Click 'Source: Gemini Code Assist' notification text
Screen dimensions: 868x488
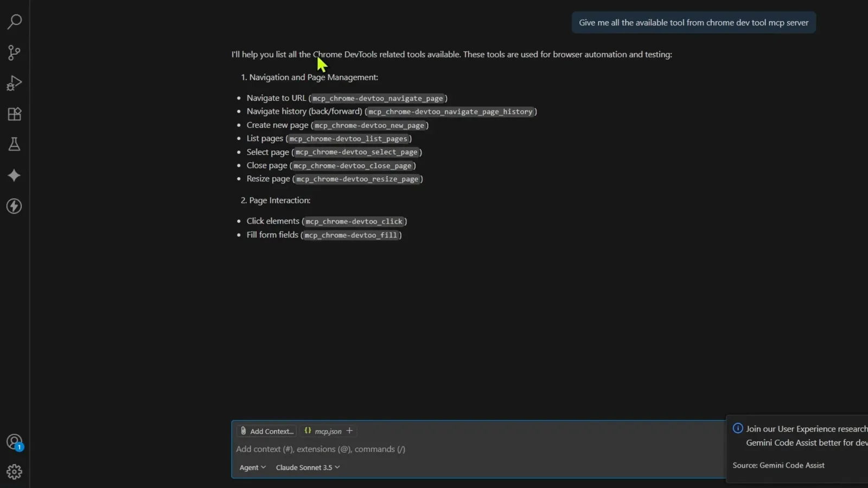click(778, 465)
